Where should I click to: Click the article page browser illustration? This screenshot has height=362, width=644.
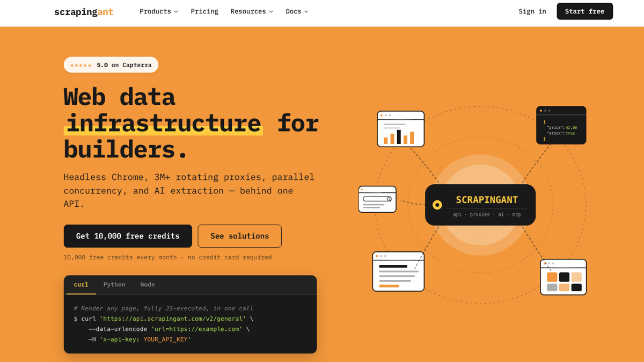(x=398, y=272)
